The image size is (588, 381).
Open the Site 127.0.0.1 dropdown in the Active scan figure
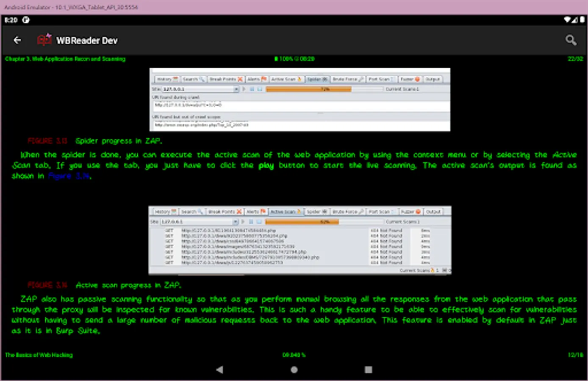[x=199, y=222]
